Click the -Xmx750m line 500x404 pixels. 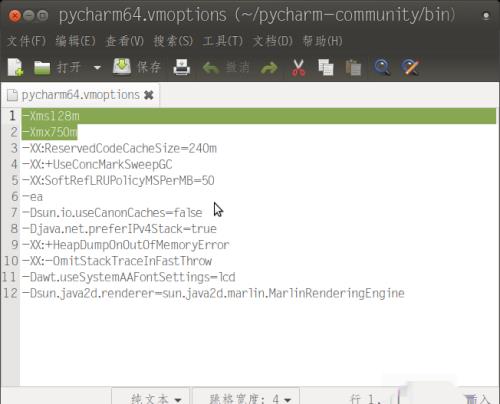click(50, 132)
